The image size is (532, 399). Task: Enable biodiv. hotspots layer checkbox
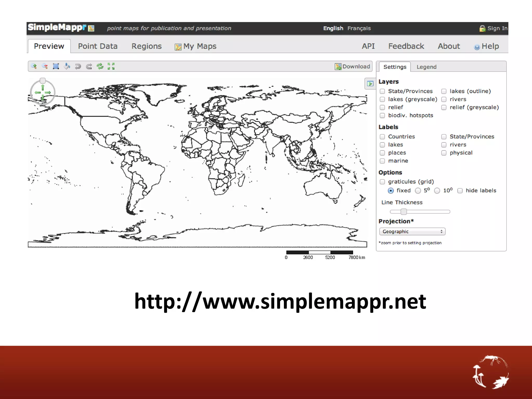[382, 115]
